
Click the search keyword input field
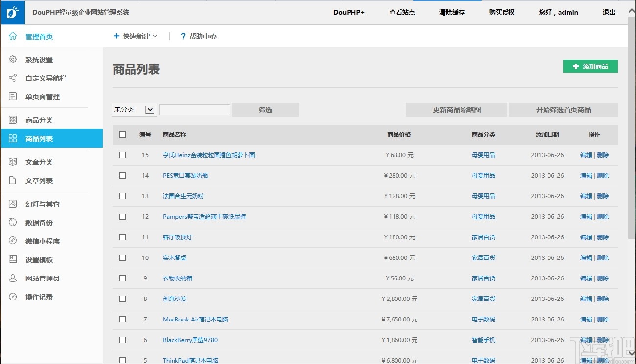195,110
